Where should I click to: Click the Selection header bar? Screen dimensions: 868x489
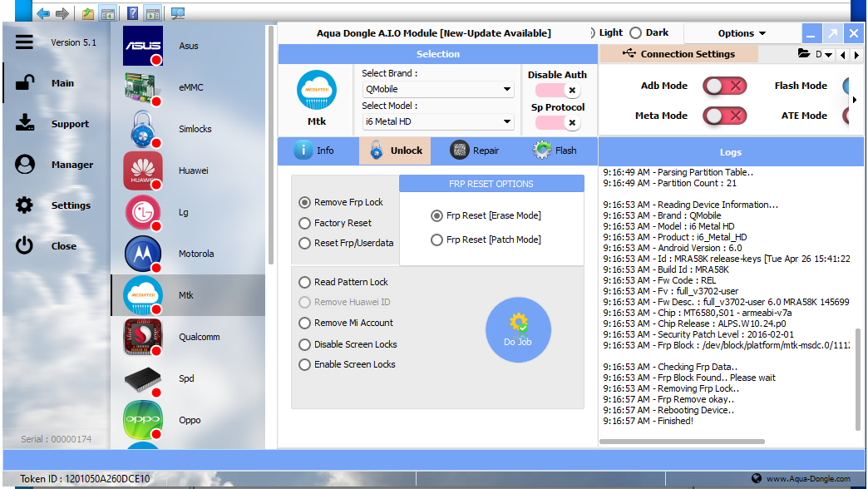[x=438, y=54]
